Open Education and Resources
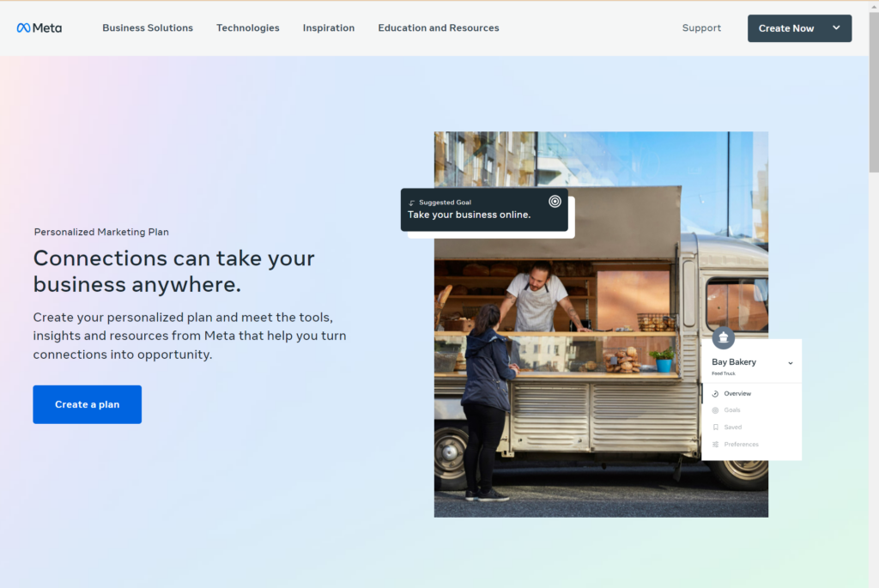Viewport: 879px width, 588px height. click(x=439, y=27)
